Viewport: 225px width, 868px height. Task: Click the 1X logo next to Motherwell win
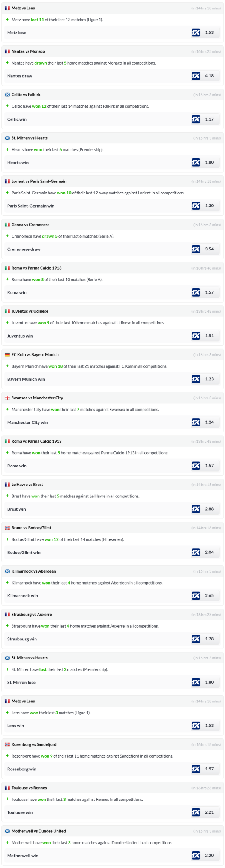pyautogui.click(x=196, y=856)
